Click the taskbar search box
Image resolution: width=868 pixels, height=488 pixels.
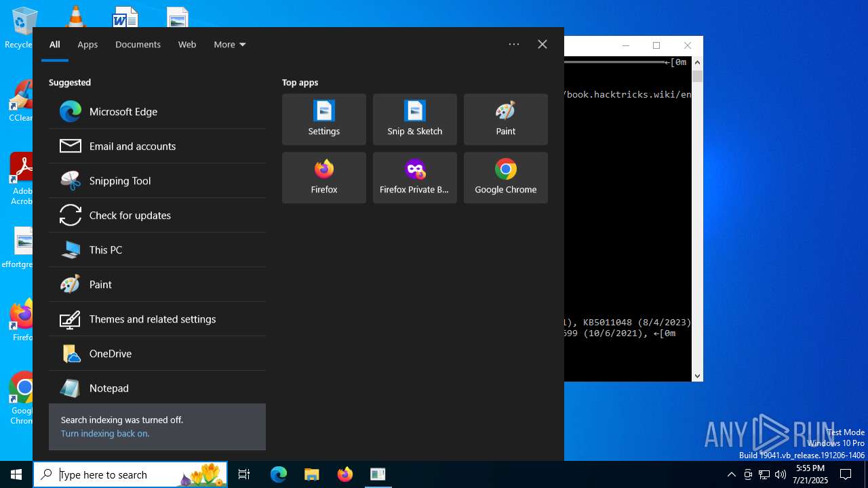[x=130, y=474]
